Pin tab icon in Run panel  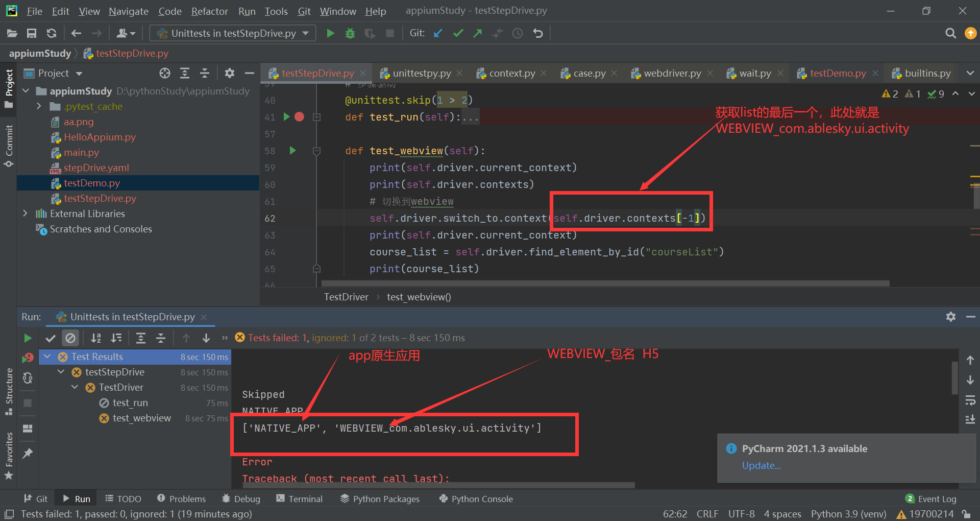coord(28,453)
